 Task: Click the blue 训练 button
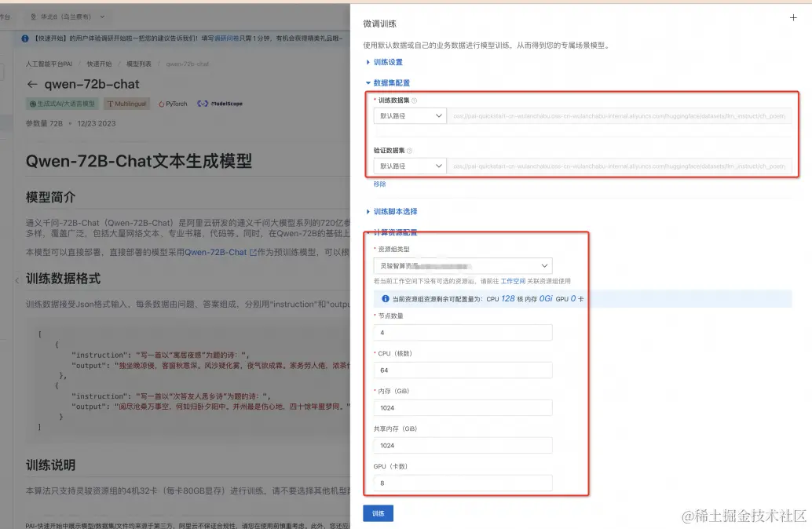378,513
